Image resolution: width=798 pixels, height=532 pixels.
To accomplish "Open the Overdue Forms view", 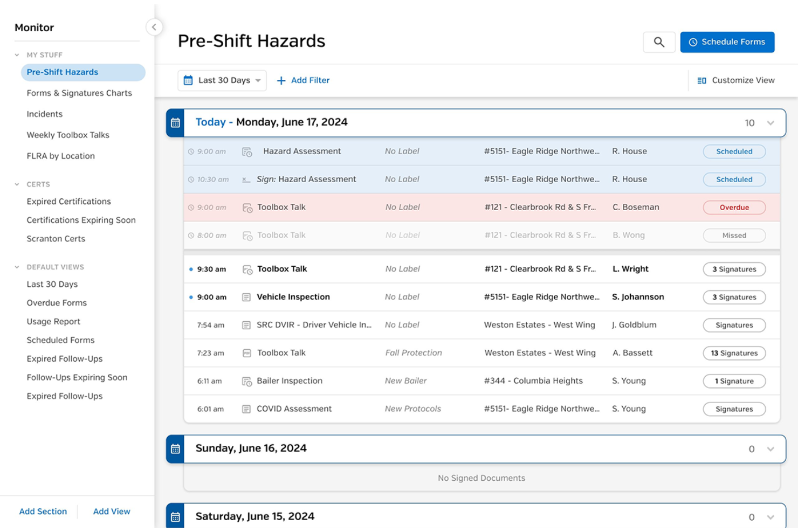I will point(56,302).
